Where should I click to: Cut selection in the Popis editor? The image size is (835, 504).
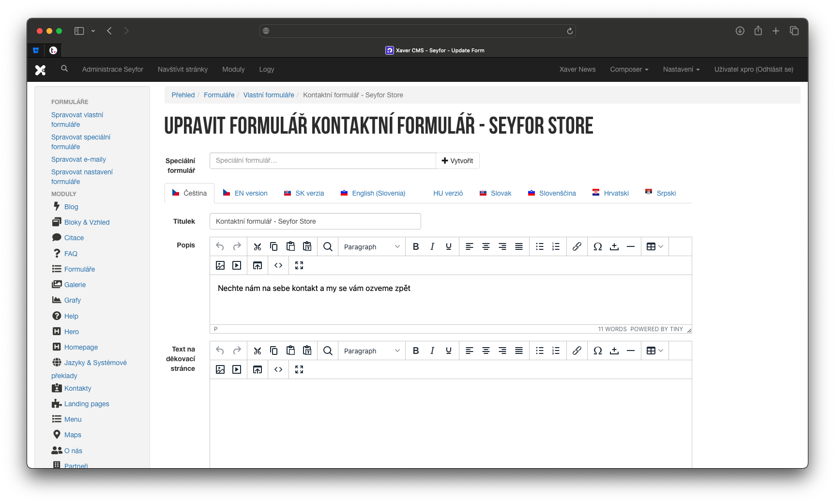coord(258,246)
